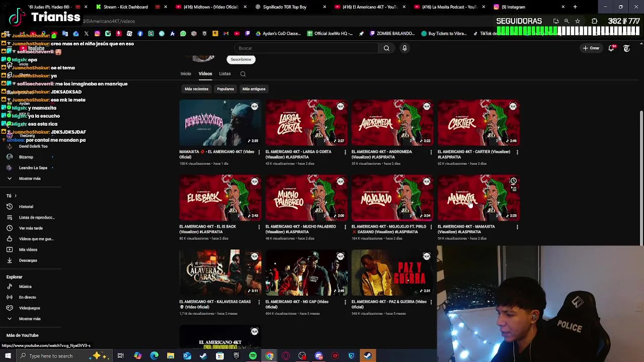Open EL IS BACK Visualizer title link

208,229
